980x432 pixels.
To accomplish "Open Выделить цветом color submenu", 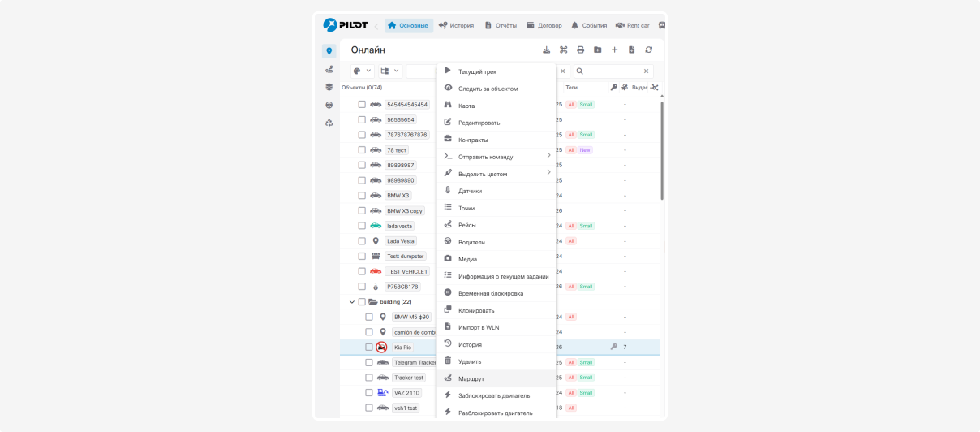I will (x=496, y=174).
